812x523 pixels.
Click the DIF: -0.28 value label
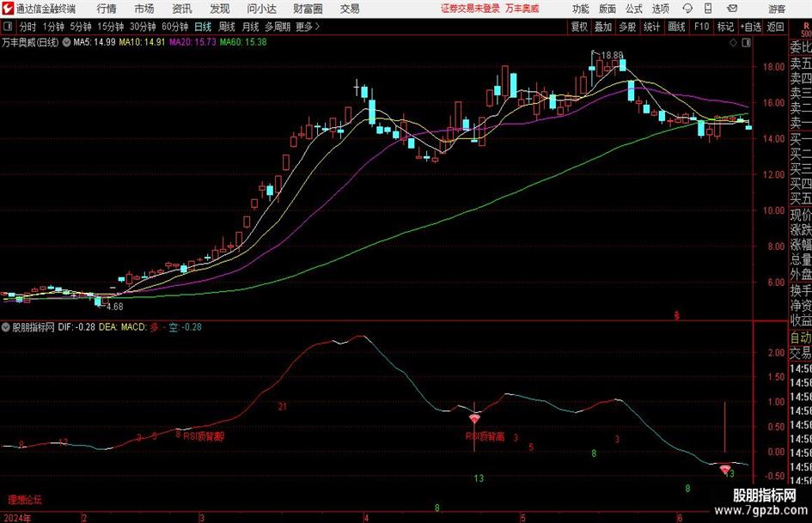(x=76, y=327)
